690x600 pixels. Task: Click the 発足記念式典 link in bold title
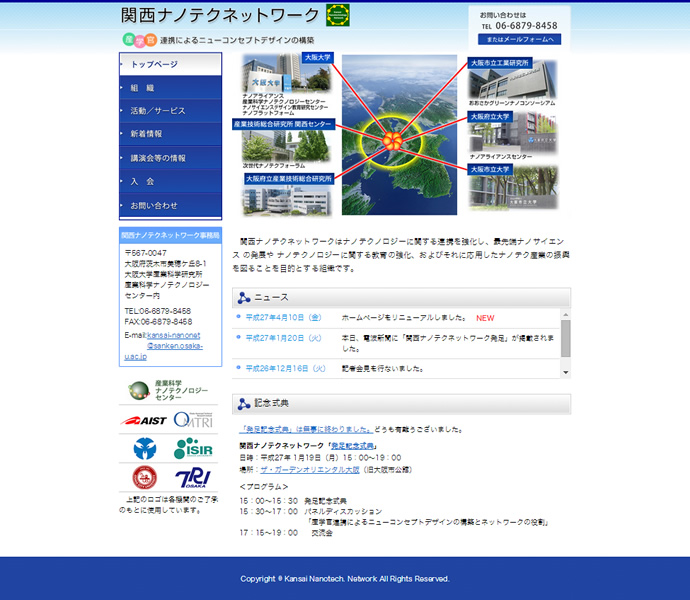(352, 446)
